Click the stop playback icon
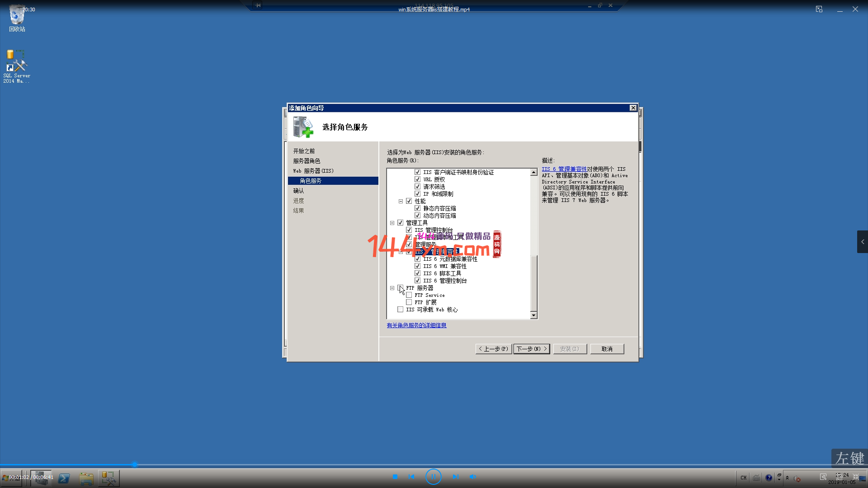The height and width of the screenshot is (488, 868). pos(395,476)
